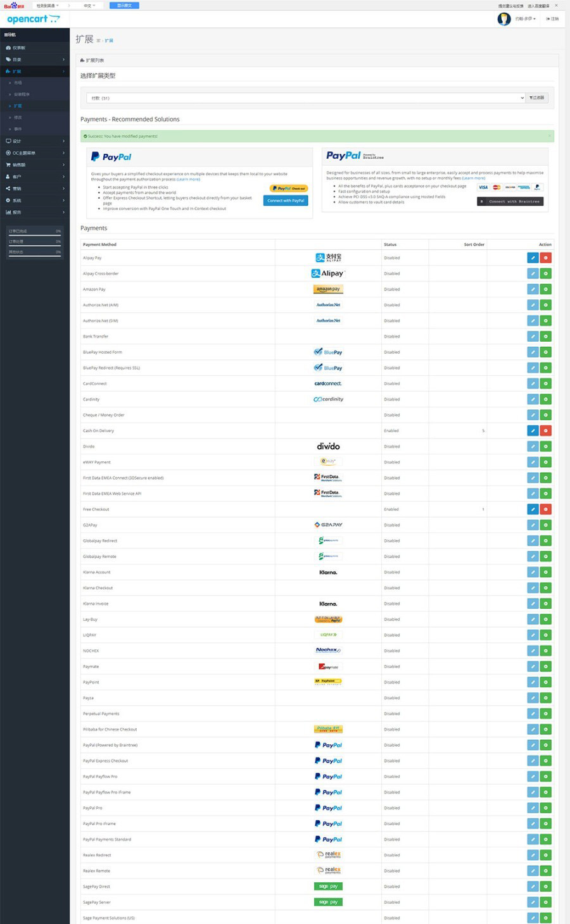This screenshot has height=924, width=570.
Task: Click the Divido logo image
Action: point(328,446)
